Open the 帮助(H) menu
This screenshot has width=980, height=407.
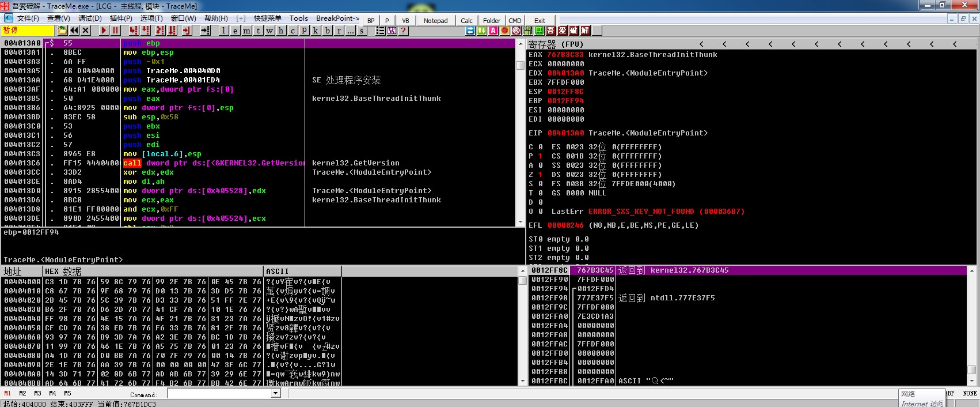(216, 18)
